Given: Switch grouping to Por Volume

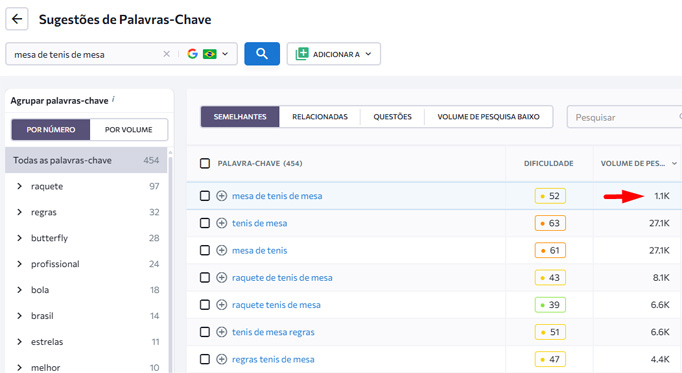Looking at the screenshot, I should point(129,130).
